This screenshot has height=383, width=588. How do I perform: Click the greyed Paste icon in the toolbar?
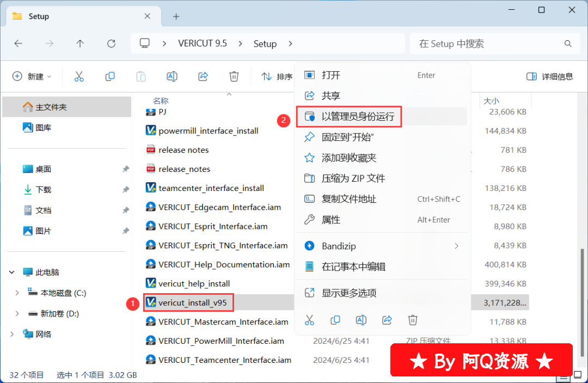click(x=141, y=77)
